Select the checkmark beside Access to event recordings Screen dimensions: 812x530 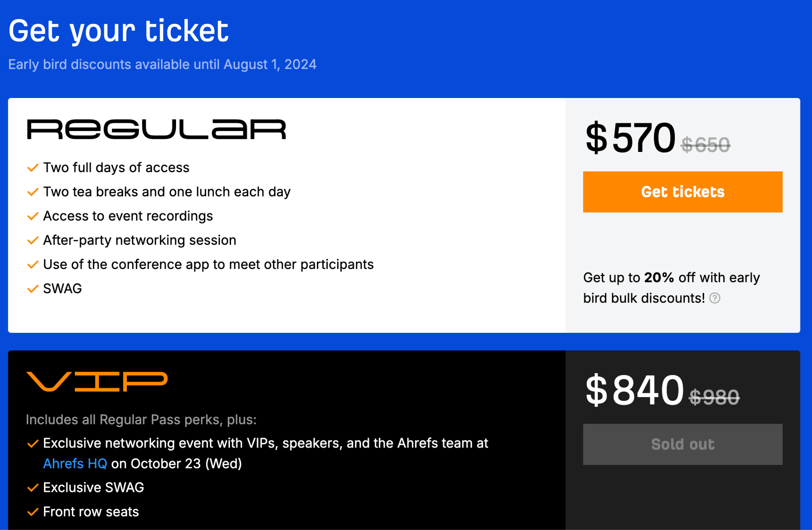pyautogui.click(x=33, y=216)
